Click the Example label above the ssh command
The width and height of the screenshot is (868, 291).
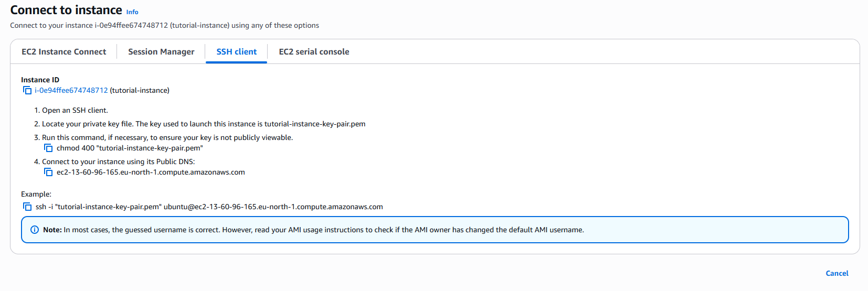pos(36,194)
